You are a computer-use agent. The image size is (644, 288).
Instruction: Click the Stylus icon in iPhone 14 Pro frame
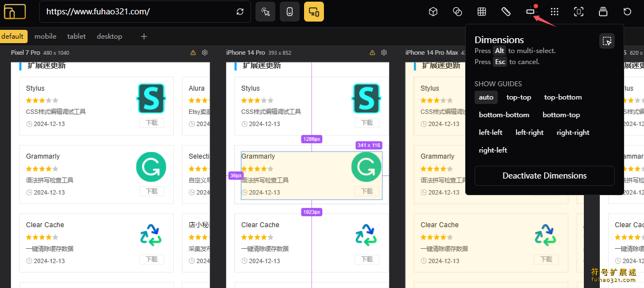(366, 98)
